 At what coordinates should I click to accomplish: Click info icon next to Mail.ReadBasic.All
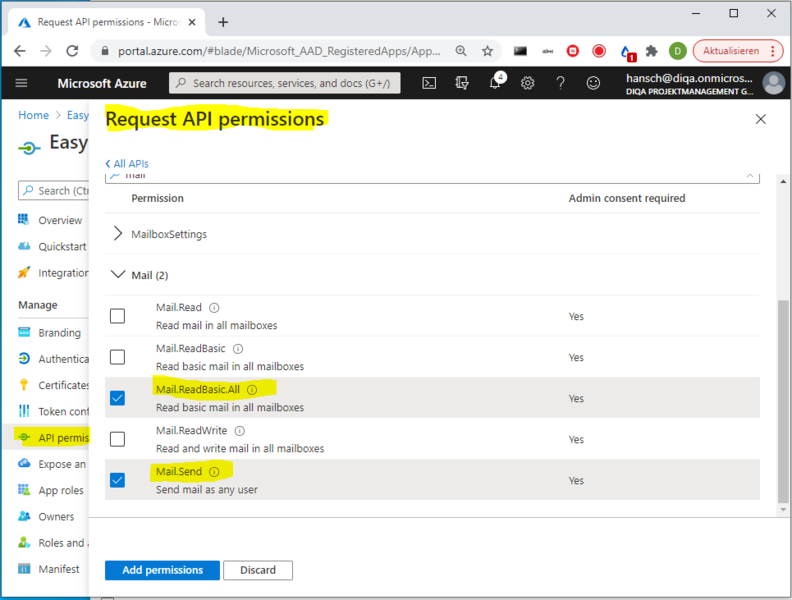[x=252, y=390]
